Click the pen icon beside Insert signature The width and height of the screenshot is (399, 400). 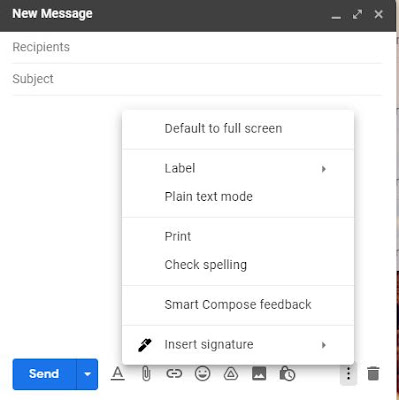(145, 345)
